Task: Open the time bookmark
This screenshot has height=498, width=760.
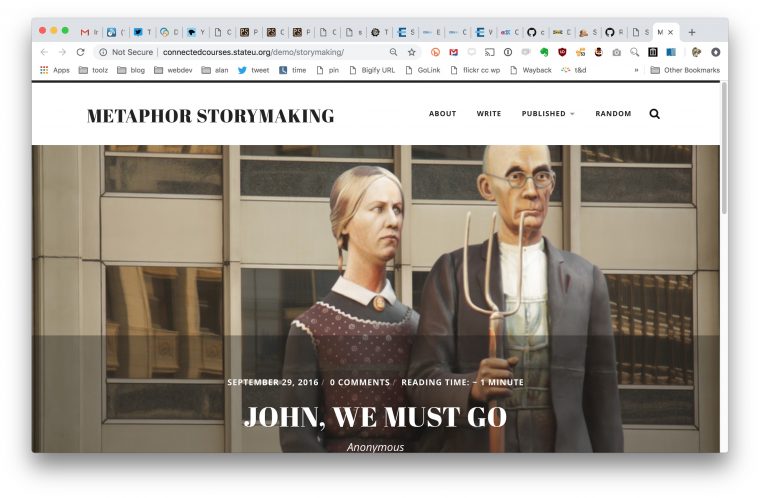Action: pos(292,70)
